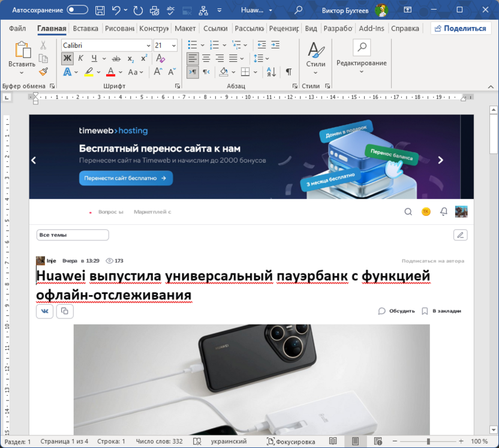Image resolution: width=499 pixels, height=448 pixels.
Task: Copy selection with the copy icon
Action: tap(43, 59)
